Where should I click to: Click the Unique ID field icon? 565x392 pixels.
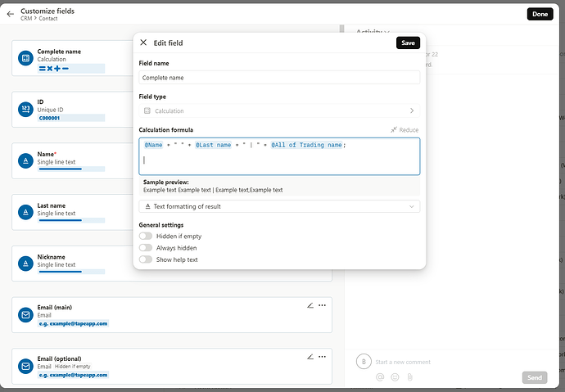pyautogui.click(x=25, y=109)
